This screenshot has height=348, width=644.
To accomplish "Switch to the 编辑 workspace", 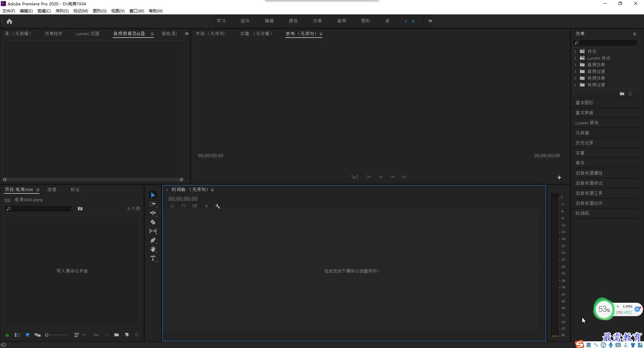I will click(269, 21).
